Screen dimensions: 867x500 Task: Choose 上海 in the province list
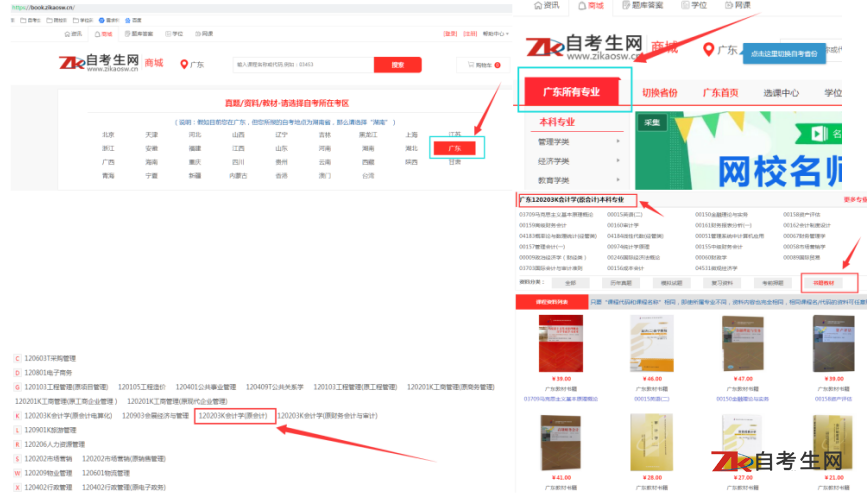click(411, 135)
